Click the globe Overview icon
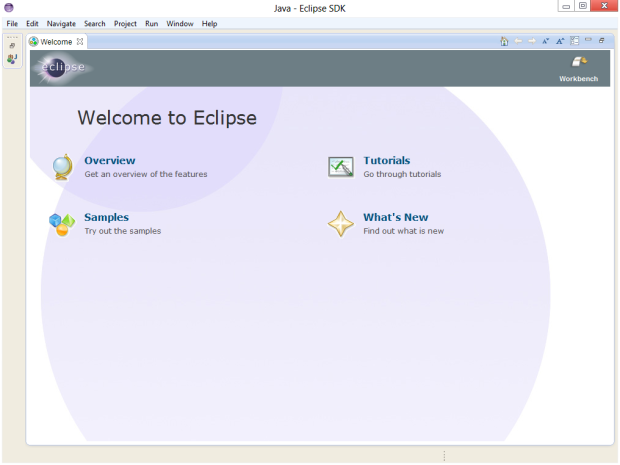620x465 pixels. point(63,167)
